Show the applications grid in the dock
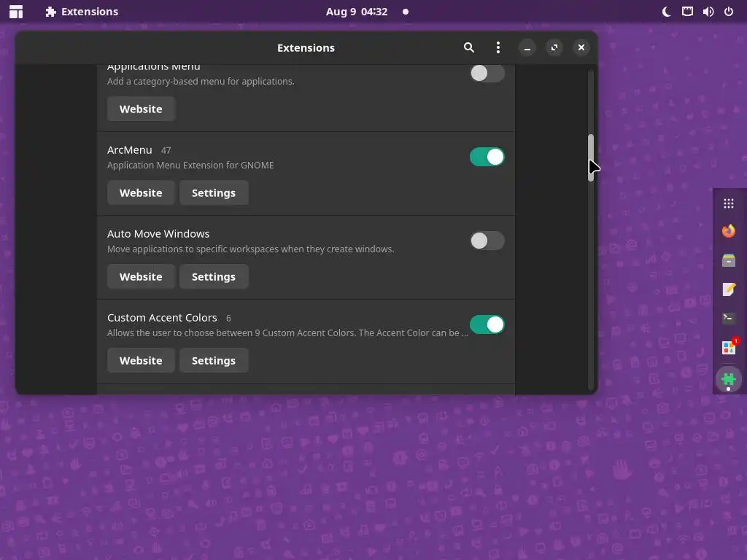The height and width of the screenshot is (560, 747). (x=729, y=204)
